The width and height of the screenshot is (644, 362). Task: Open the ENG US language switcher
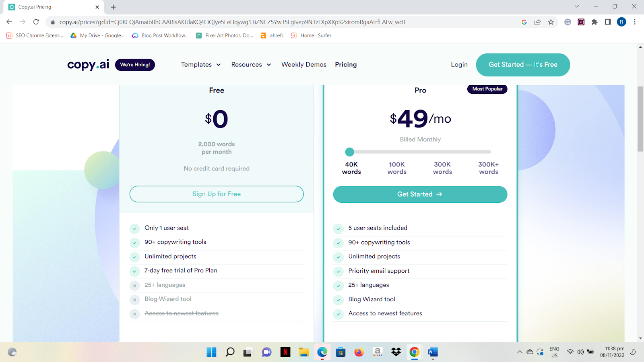[x=554, y=352]
